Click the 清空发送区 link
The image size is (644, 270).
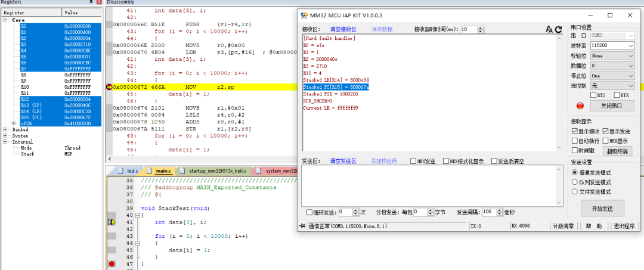(x=343, y=162)
